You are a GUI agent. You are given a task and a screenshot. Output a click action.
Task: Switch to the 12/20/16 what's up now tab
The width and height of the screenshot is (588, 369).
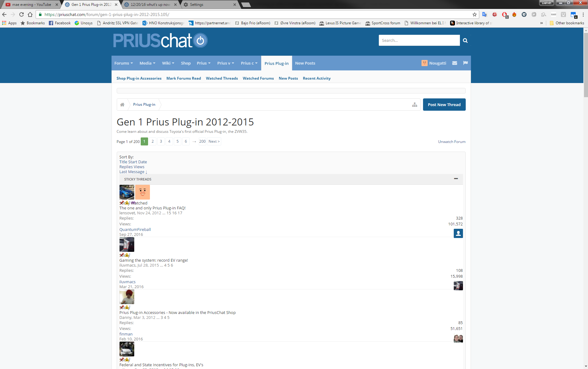click(151, 5)
